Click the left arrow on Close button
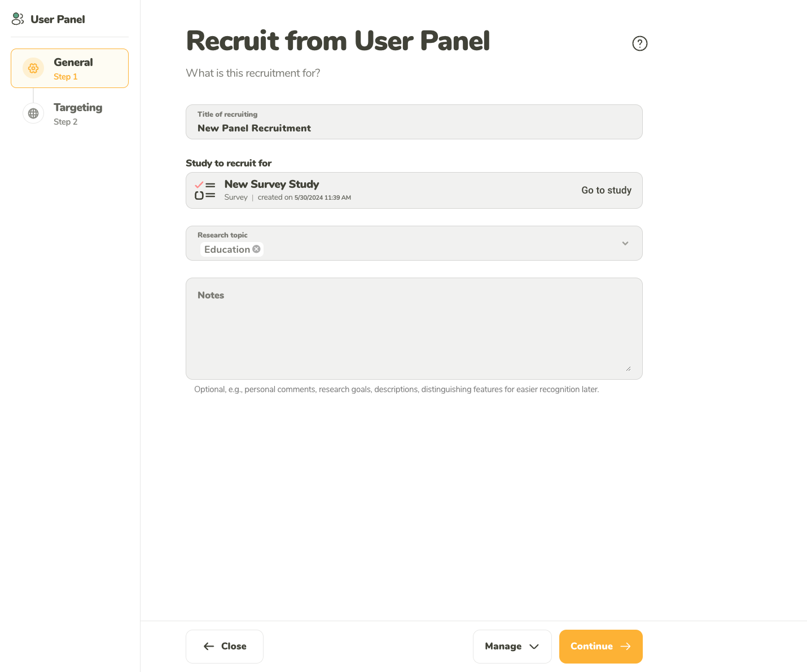The width and height of the screenshot is (807, 672). click(x=209, y=647)
